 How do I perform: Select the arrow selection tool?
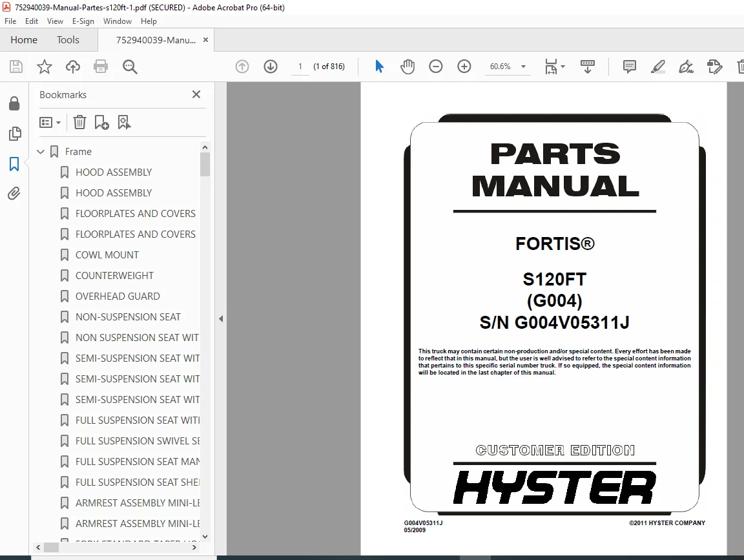point(379,67)
